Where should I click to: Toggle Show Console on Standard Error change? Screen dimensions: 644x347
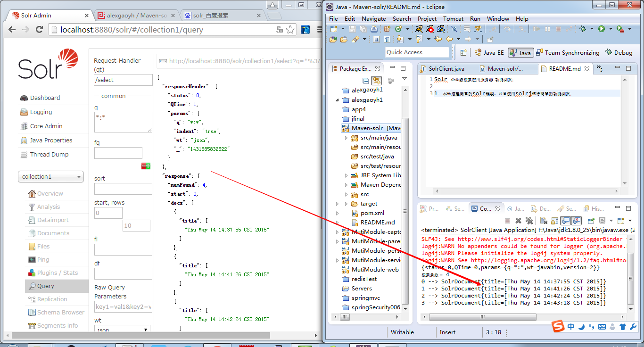point(576,221)
